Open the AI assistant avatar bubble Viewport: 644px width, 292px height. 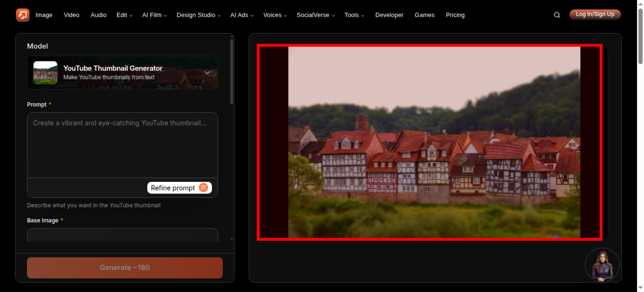[x=602, y=265]
